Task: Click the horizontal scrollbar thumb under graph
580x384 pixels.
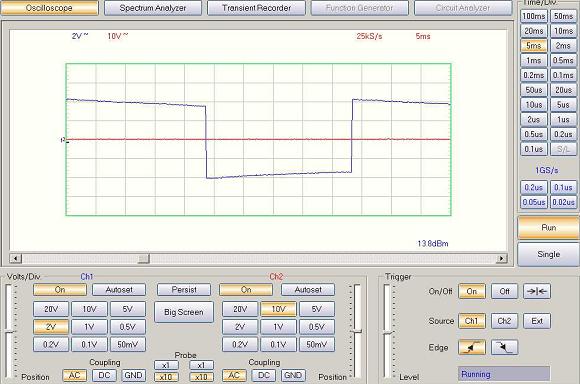Action: pos(144,258)
